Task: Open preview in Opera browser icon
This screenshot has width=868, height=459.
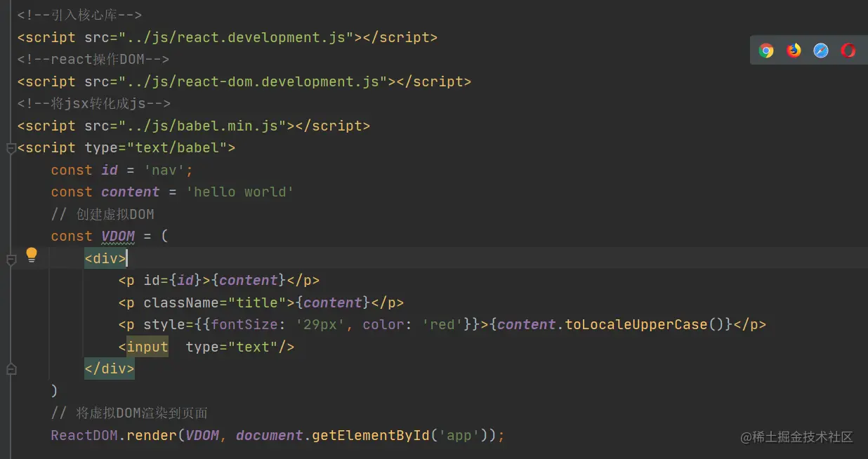Action: (848, 51)
